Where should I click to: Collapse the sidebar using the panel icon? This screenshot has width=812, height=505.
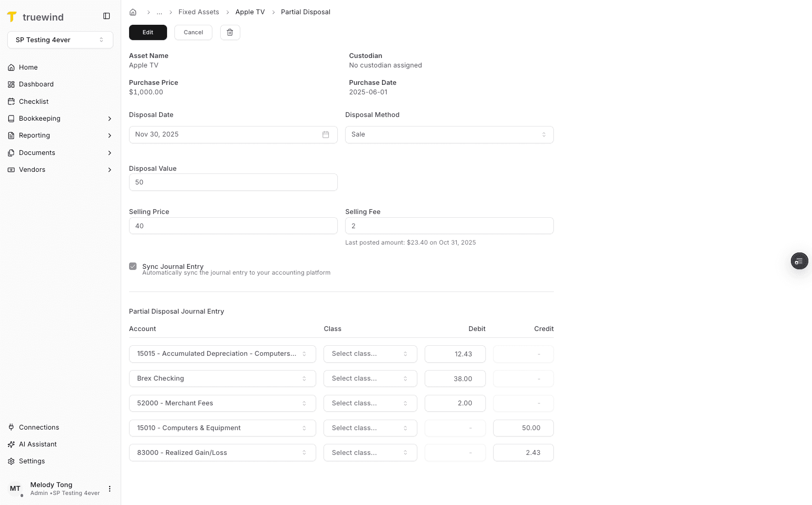106,16
